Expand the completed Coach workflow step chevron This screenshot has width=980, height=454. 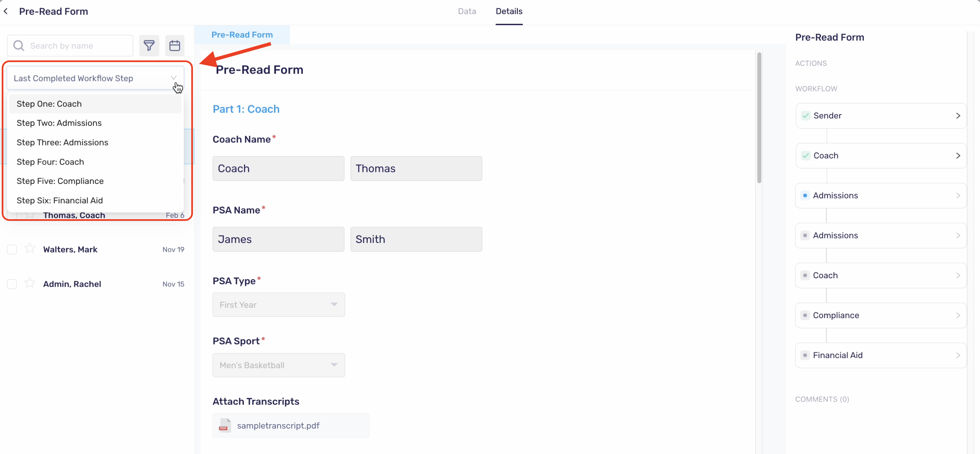coord(958,155)
